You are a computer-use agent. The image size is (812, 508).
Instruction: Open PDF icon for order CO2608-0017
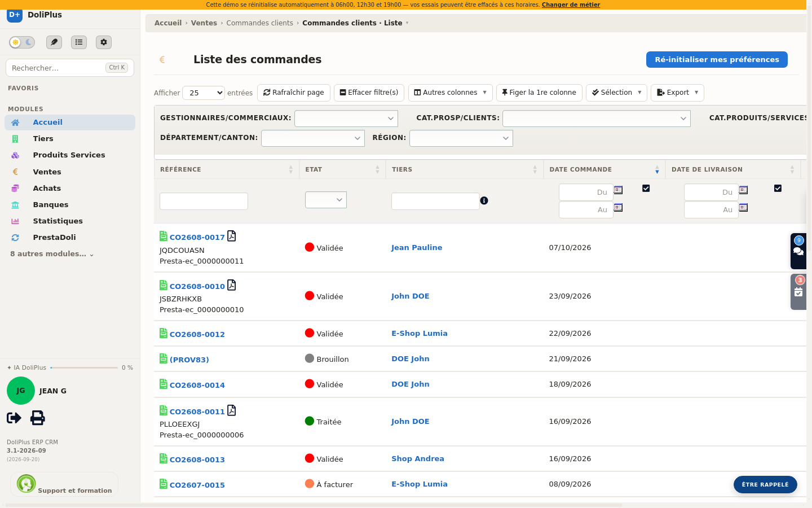(x=232, y=236)
